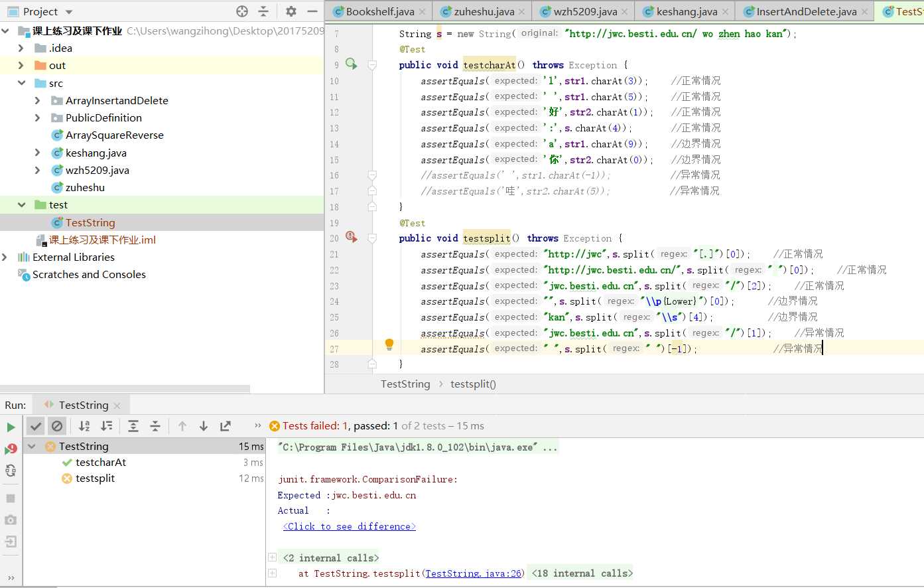
Task: Click the yellow lightbulb intention icon
Action: click(x=389, y=344)
